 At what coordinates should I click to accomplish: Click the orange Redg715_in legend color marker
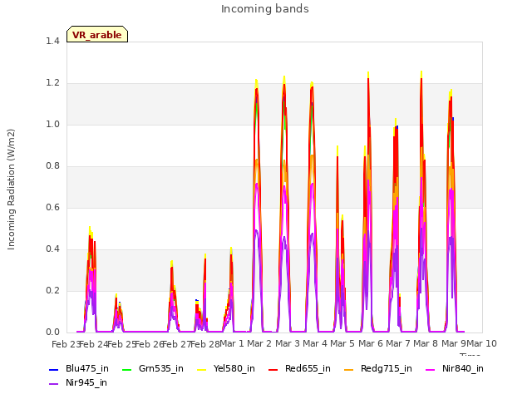pyautogui.click(x=348, y=369)
